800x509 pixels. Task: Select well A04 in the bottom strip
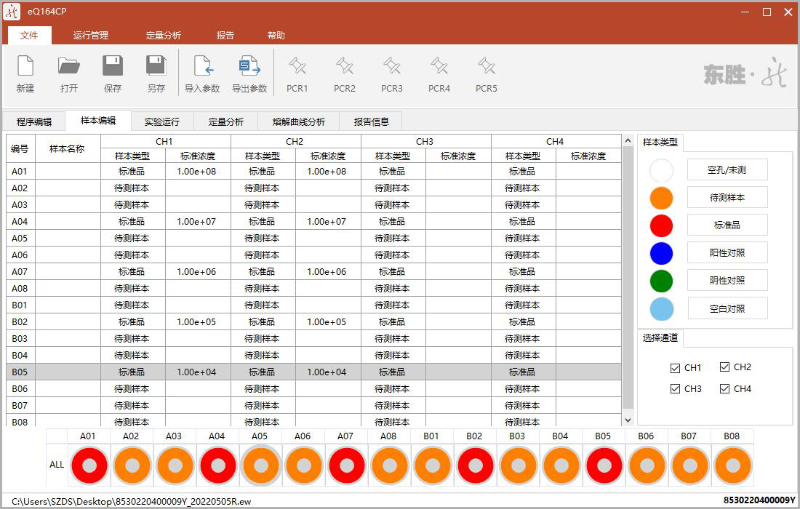(217, 465)
